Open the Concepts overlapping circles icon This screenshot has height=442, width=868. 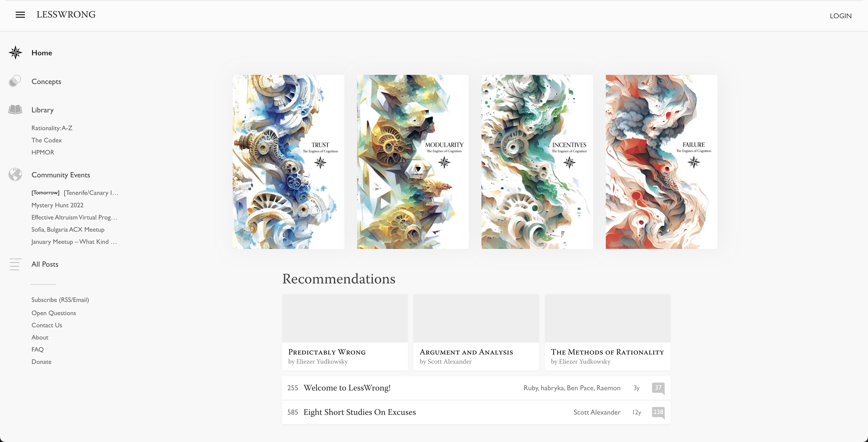pos(15,81)
